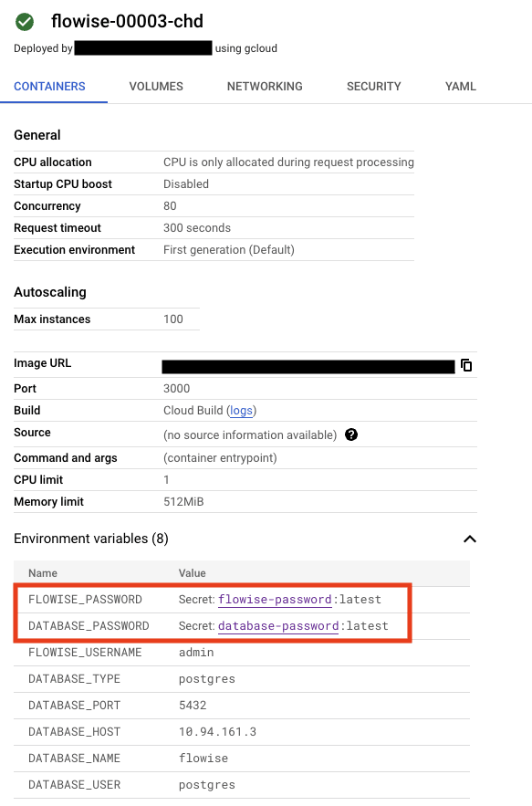The width and height of the screenshot is (532, 806).
Task: Click the Command and args label
Action: point(66,458)
